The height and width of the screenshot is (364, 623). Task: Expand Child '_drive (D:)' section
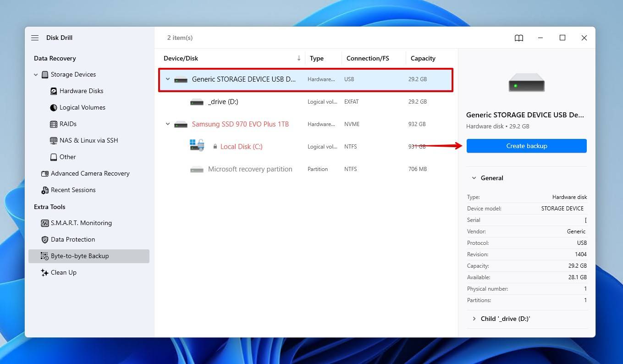click(x=474, y=319)
